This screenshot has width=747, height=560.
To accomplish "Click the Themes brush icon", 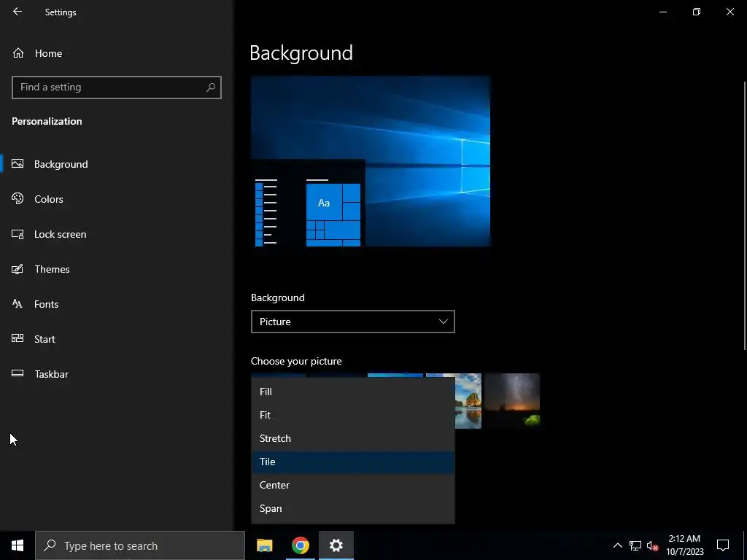I will (18, 269).
